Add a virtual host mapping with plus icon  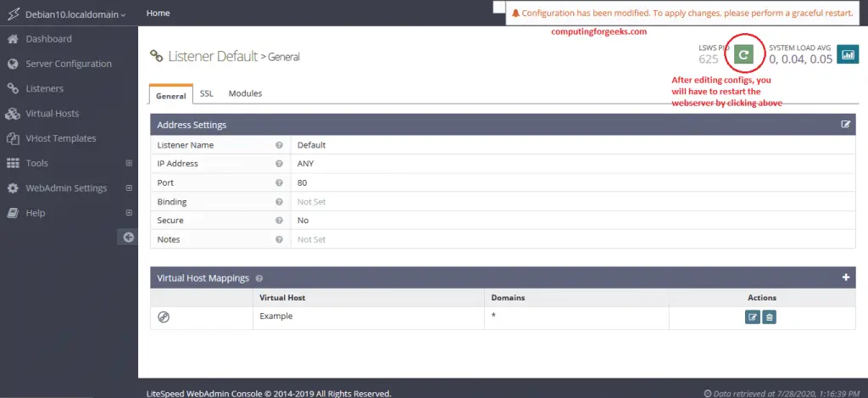(846, 277)
